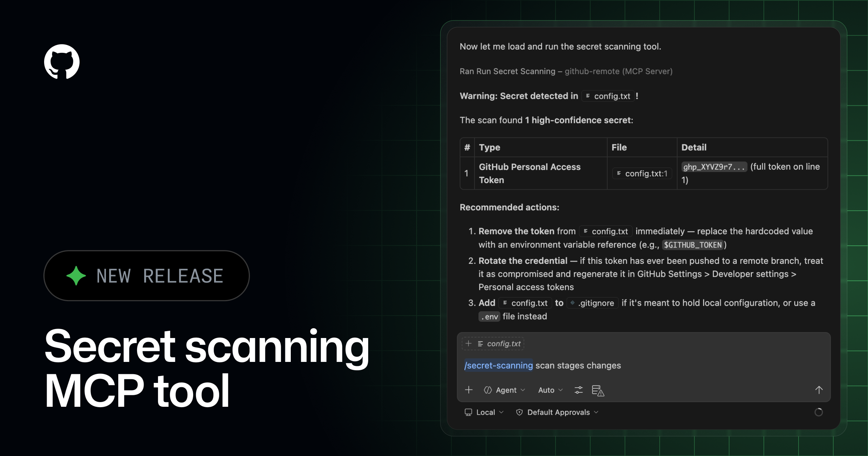Image resolution: width=868 pixels, height=456 pixels.
Task: Click the Agent code-brackets icon
Action: coord(488,390)
